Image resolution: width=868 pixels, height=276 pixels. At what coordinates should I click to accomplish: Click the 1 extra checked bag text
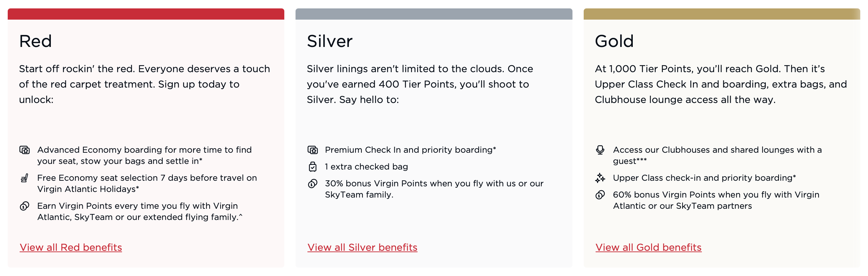[x=366, y=167]
